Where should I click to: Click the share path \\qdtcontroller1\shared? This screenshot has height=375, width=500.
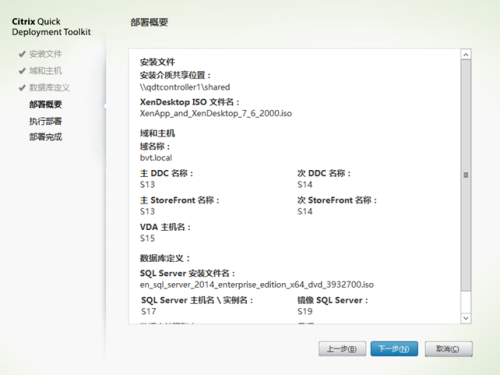(185, 87)
